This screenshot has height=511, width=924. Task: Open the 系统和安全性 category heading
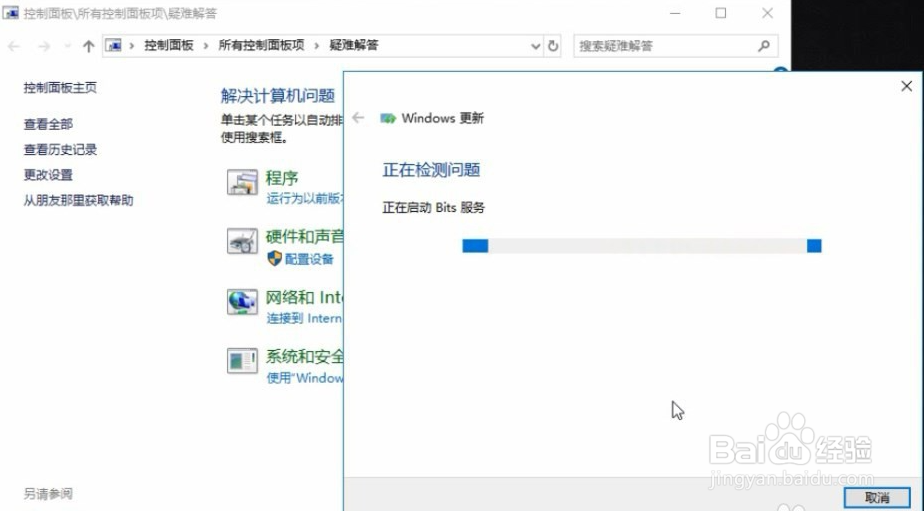tap(304, 357)
